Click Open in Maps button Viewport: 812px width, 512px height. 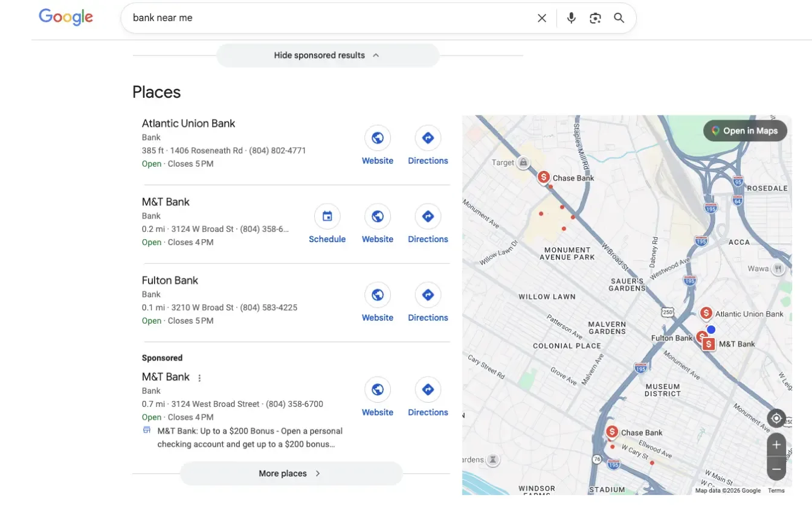tap(745, 130)
